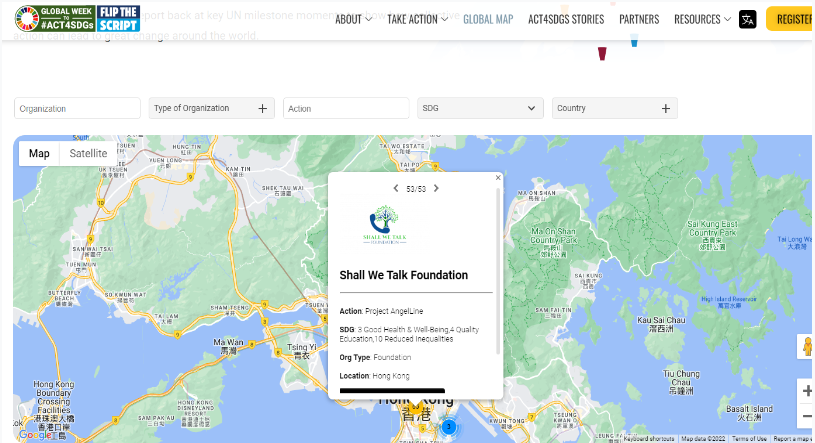
Task: Click the Tsing Yi map label
Action: point(301,351)
